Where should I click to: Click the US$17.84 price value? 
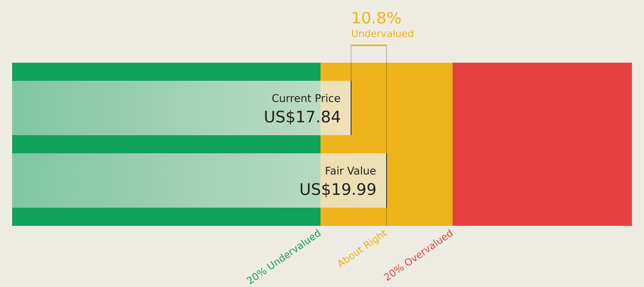(302, 117)
